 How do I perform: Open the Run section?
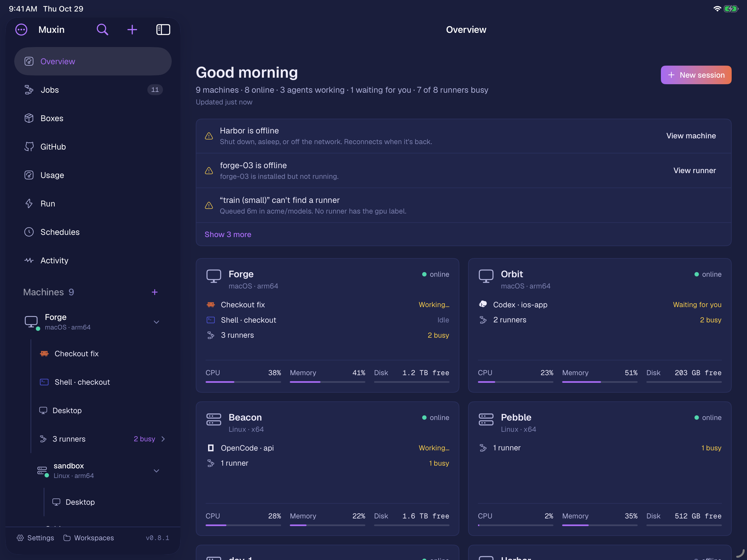93,204
